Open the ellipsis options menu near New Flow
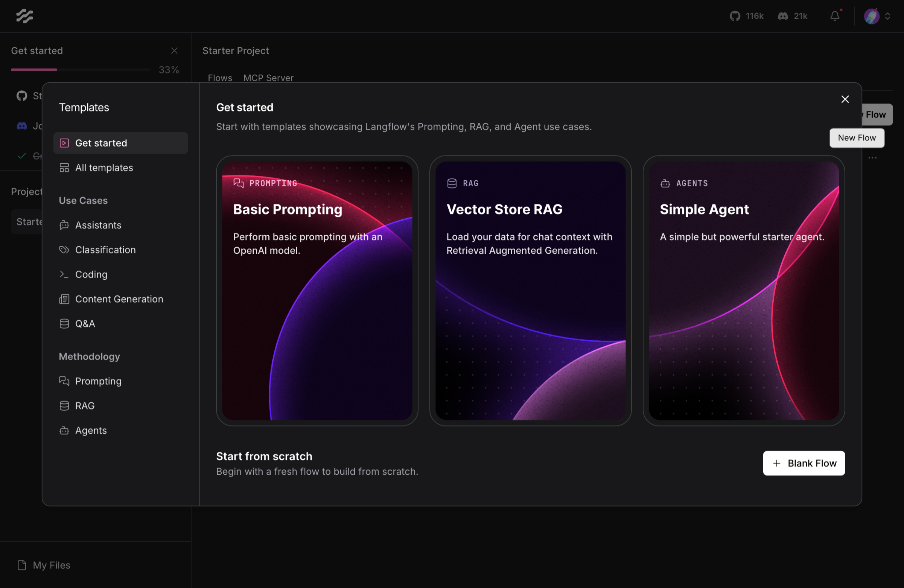This screenshot has height=588, width=904. point(872,158)
